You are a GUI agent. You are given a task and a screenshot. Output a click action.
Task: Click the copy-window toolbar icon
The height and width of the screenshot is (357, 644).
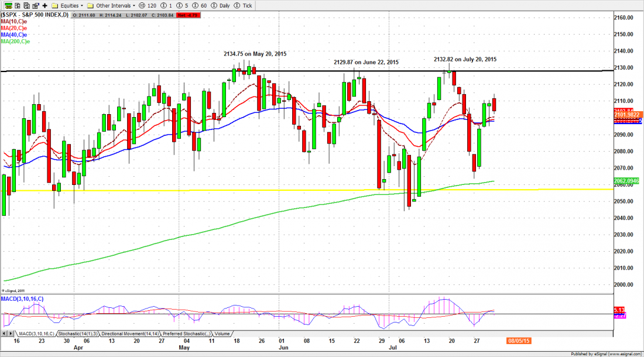pyautogui.click(x=25, y=5)
